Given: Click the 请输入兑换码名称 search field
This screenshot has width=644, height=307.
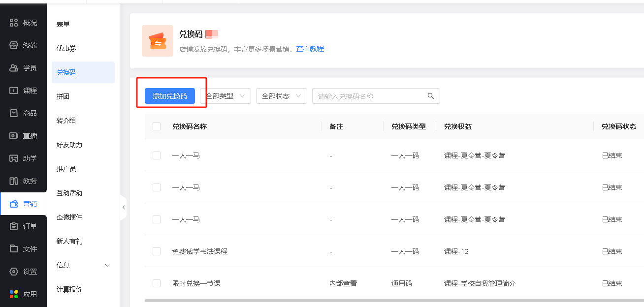Looking at the screenshot, I should [x=369, y=96].
